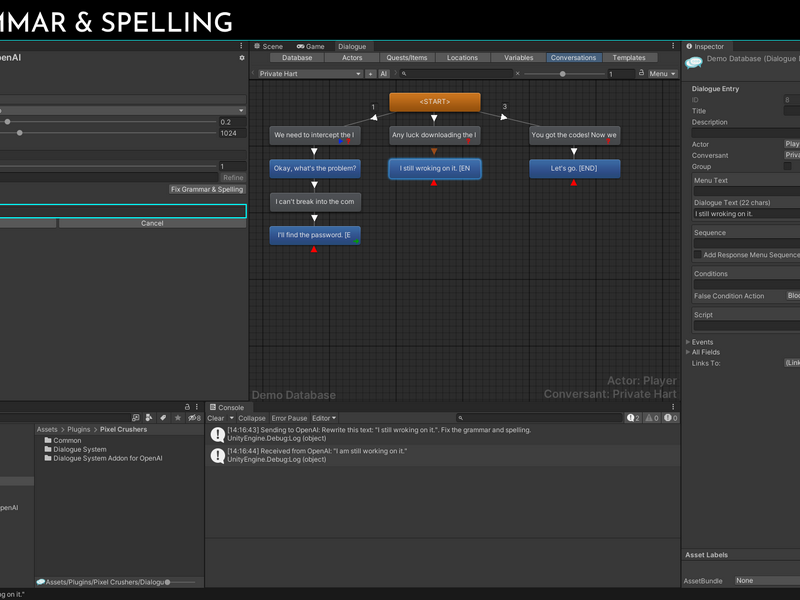
Task: Open the Quests/Items section
Action: tap(407, 58)
